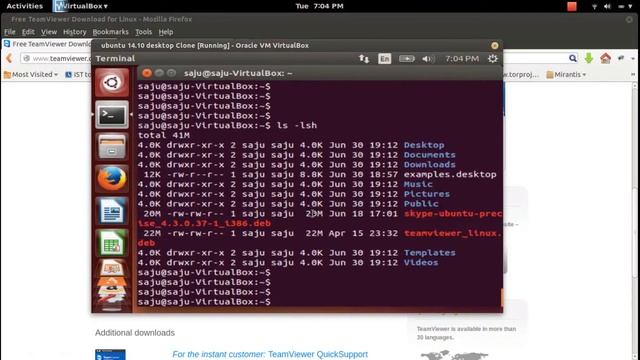The image size is (640, 360).
Task: Open Firefox Bookmarks menu
Action: point(110,32)
